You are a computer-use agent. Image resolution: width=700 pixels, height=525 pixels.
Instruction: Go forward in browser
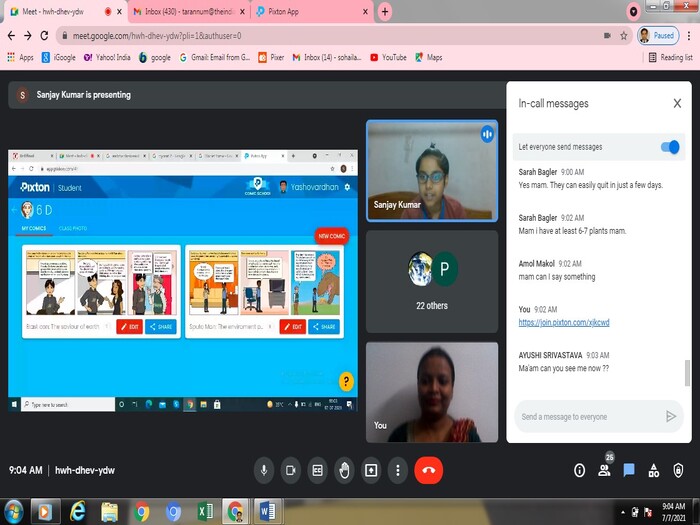[x=28, y=36]
